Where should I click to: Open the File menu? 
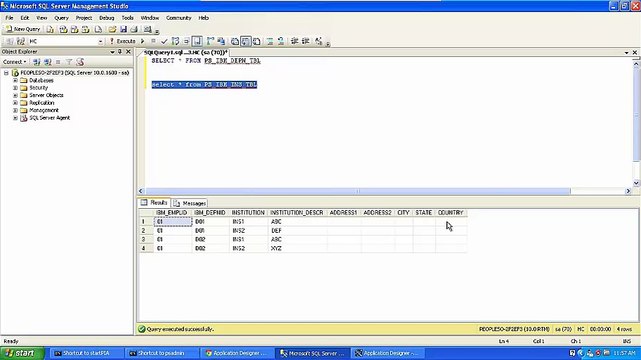(9, 18)
